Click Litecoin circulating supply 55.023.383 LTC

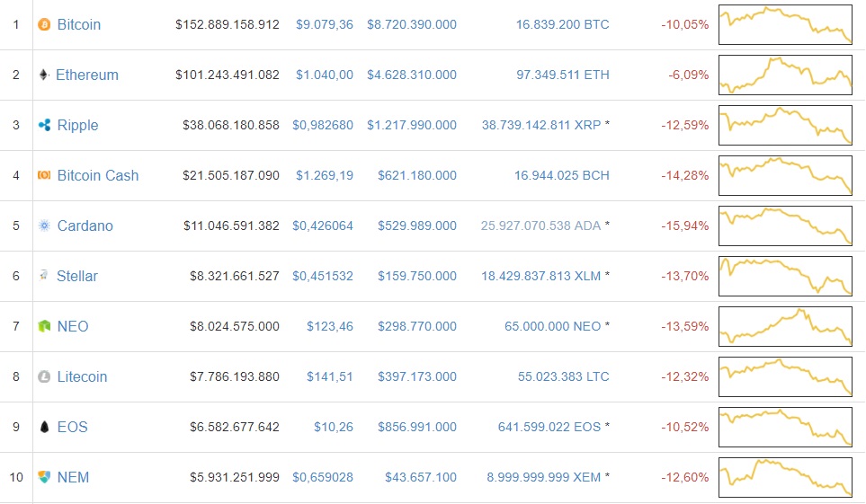(563, 377)
